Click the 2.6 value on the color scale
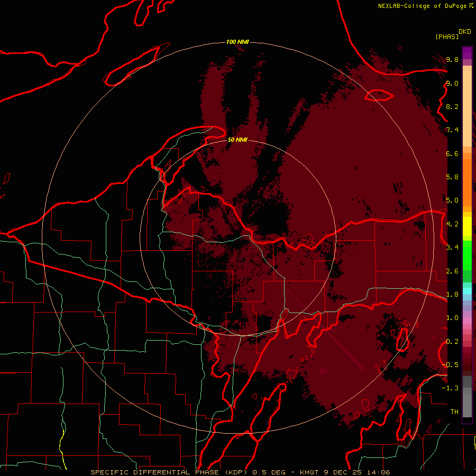Image resolution: width=476 pixels, height=476 pixels. [452, 271]
